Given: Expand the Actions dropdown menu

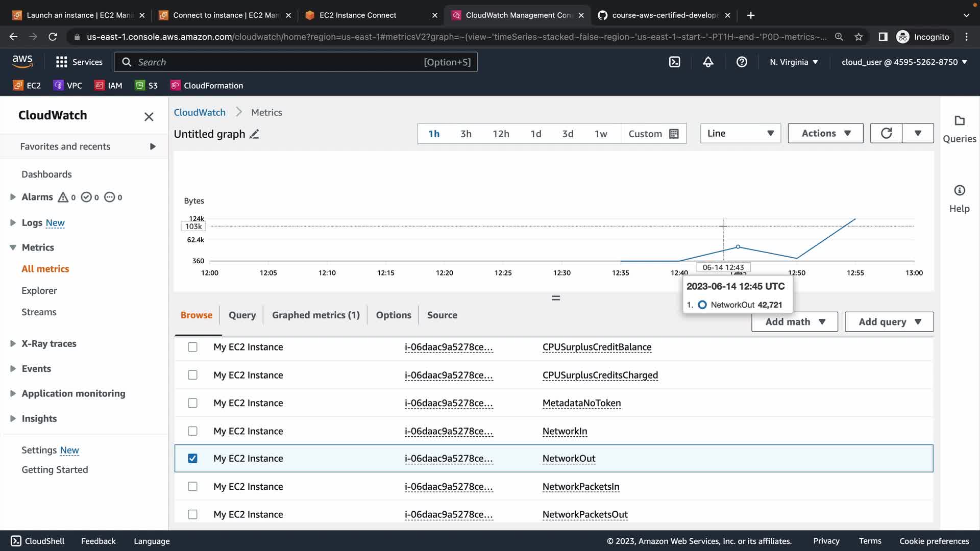Looking at the screenshot, I should [x=825, y=133].
